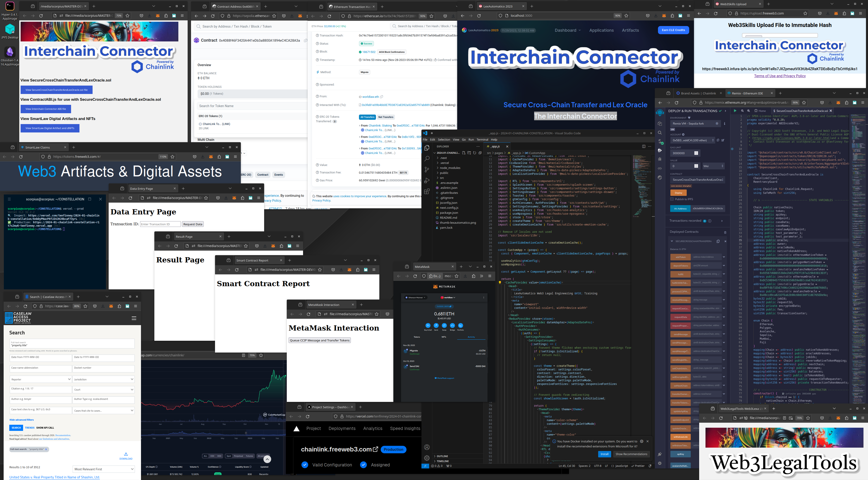Click MetaMask Bridge icon

[452, 326]
